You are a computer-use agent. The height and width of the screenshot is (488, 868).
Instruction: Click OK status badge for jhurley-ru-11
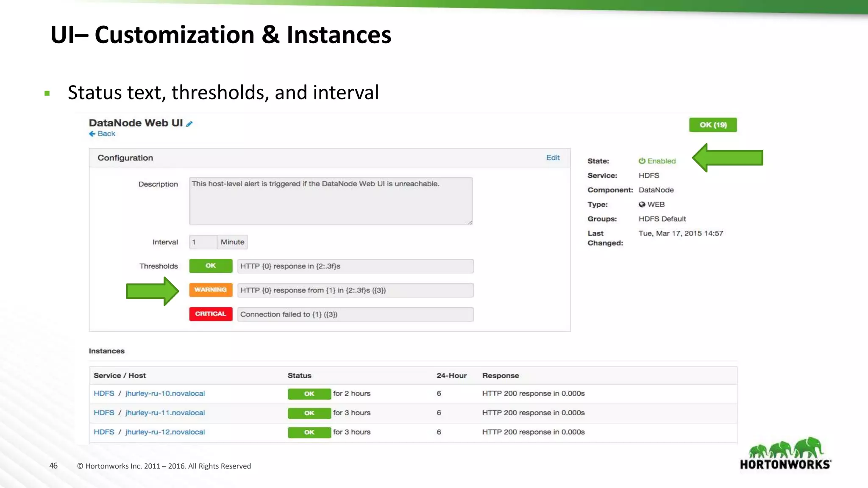(x=309, y=413)
